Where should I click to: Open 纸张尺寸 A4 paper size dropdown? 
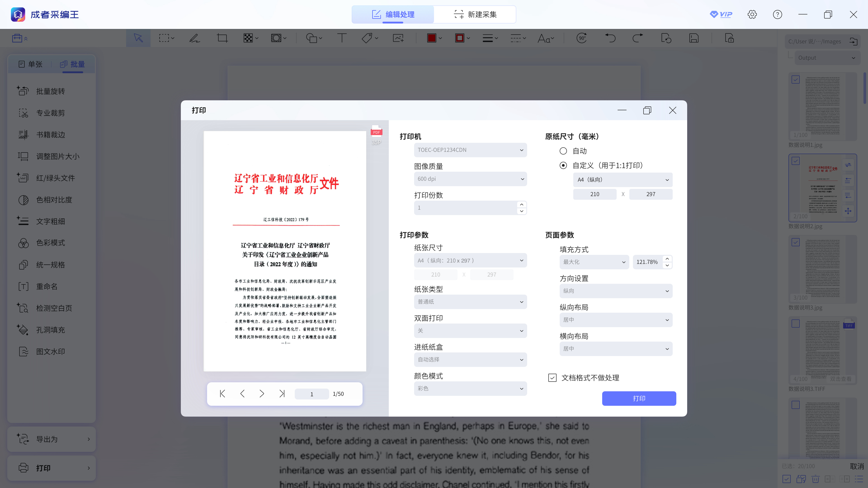470,260
